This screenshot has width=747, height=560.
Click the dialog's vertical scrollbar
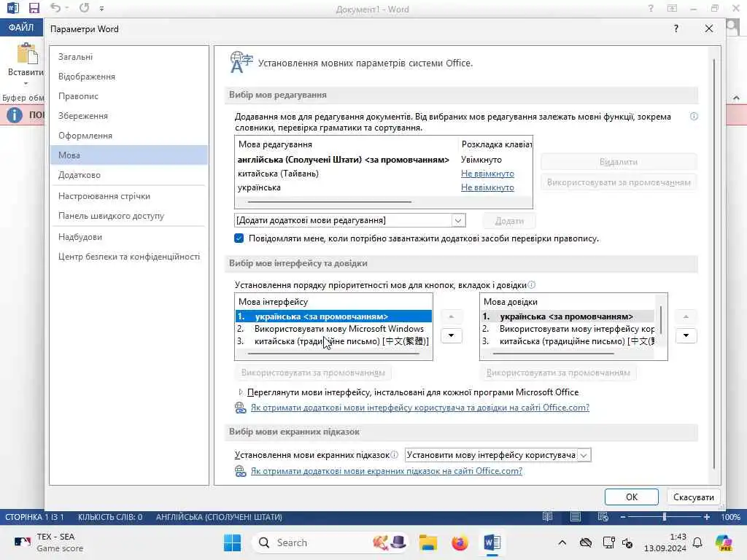click(713, 263)
